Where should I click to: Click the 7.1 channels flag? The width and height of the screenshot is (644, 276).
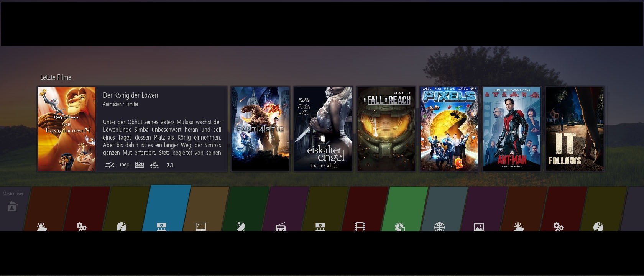[170, 165]
